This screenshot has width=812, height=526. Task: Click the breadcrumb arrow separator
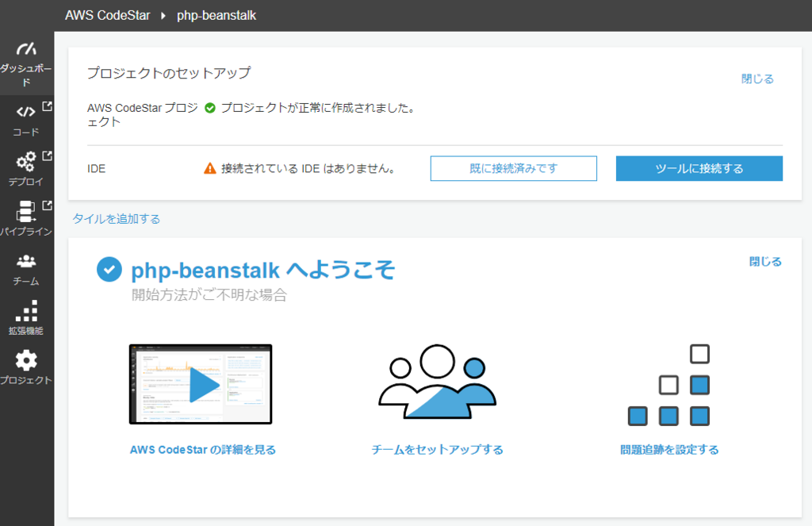click(x=163, y=16)
